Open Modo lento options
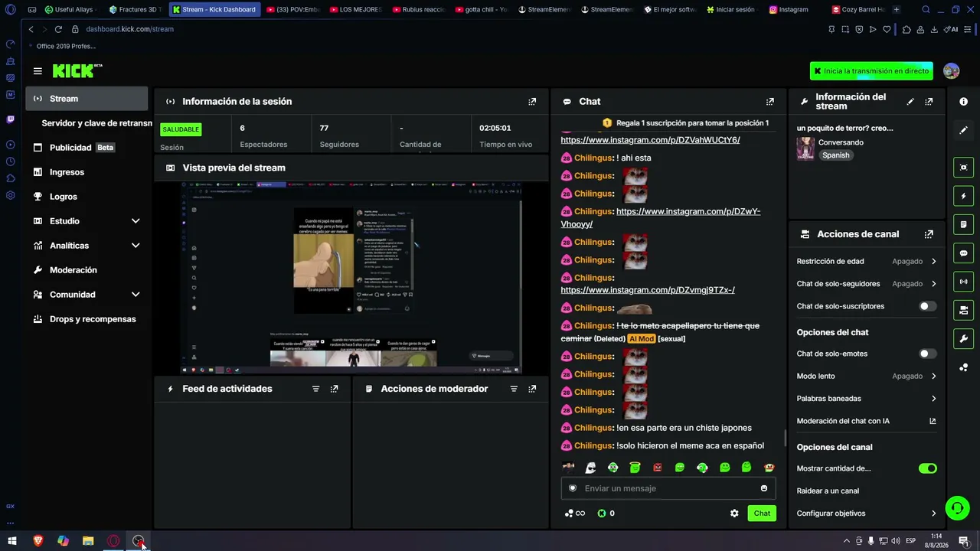980x551 pixels. pos(866,377)
